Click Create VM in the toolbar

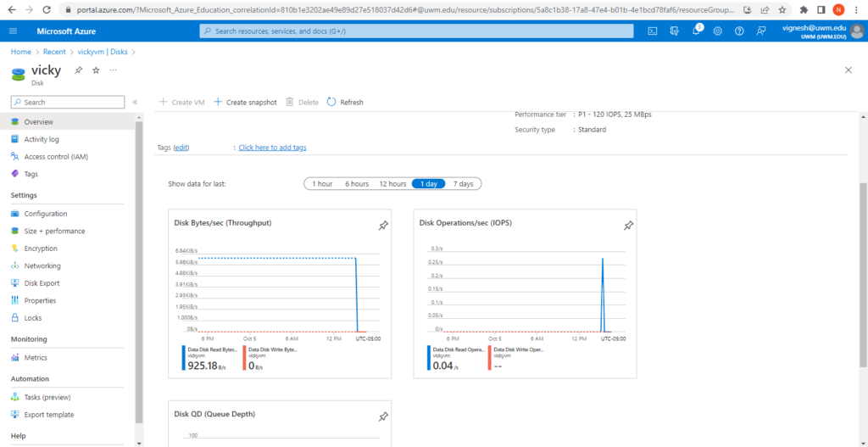181,103
